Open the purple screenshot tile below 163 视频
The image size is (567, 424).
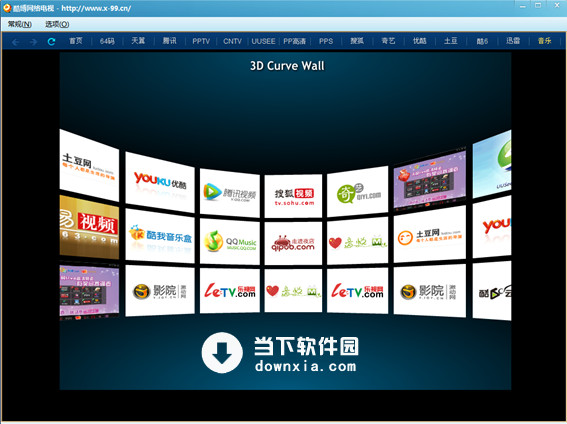pyautogui.click(x=89, y=291)
